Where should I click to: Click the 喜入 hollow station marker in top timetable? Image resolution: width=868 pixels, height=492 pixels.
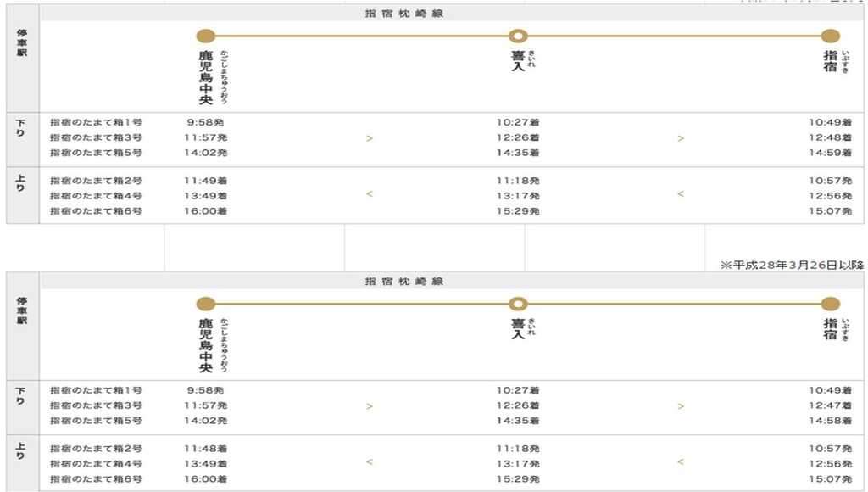tap(518, 36)
